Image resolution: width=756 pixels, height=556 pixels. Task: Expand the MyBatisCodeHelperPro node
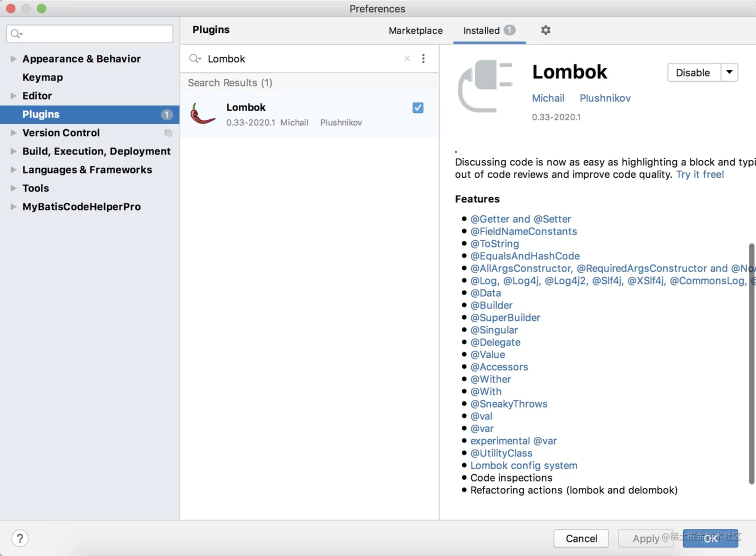[13, 207]
